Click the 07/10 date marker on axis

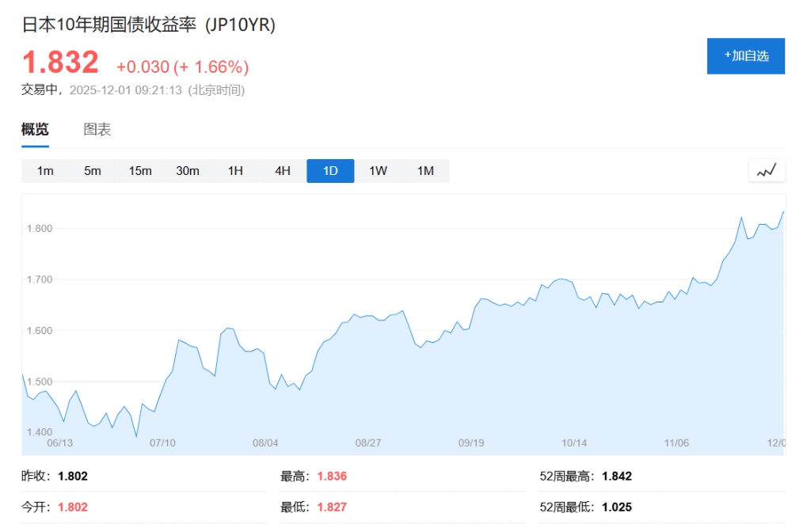pyautogui.click(x=162, y=443)
